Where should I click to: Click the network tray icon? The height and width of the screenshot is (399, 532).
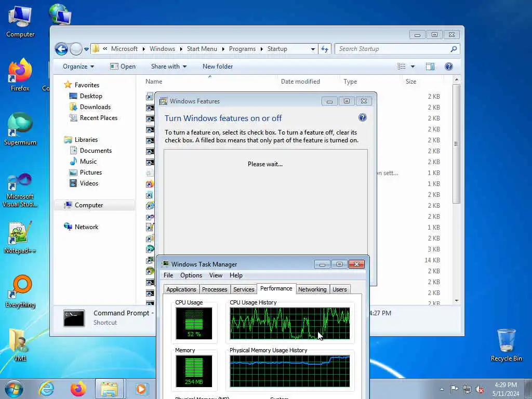click(467, 389)
